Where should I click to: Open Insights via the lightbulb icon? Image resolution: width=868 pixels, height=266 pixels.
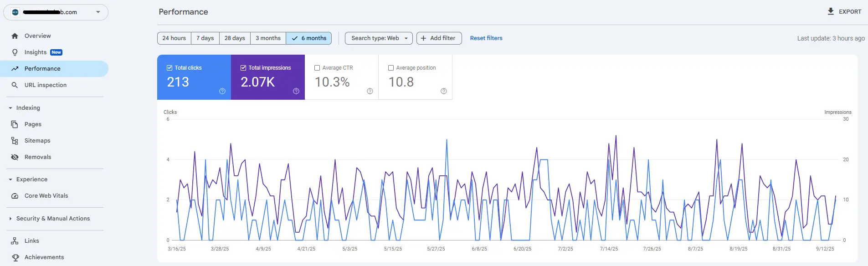pyautogui.click(x=15, y=52)
